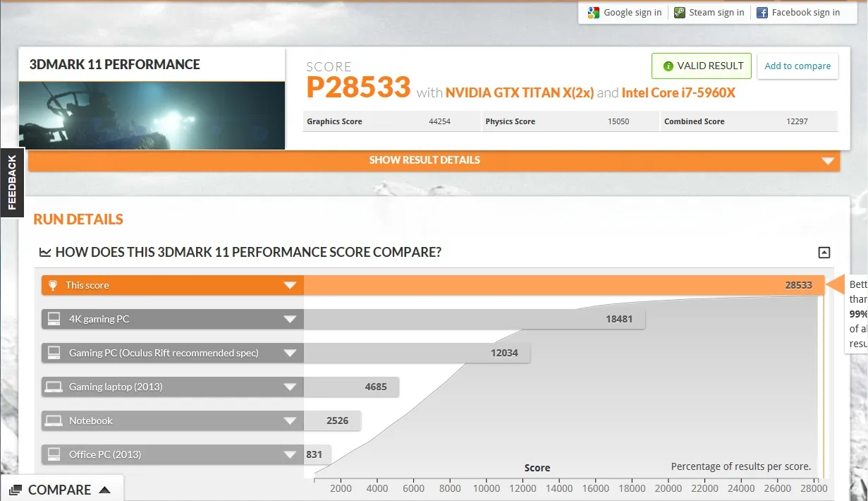The image size is (868, 501).
Task: Expand the Gaming laptop (2013) dropdown arrow
Action: click(x=289, y=387)
